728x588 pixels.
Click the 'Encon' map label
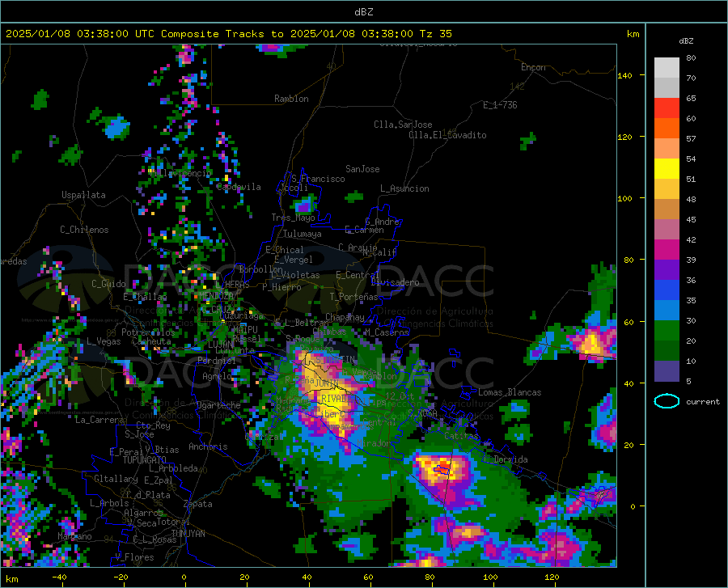533,67
